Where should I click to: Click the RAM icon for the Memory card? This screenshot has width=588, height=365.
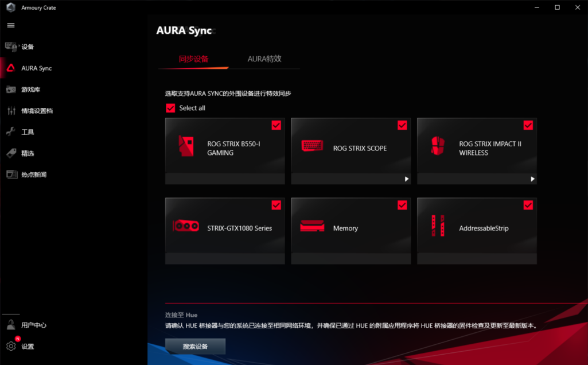tap(312, 226)
